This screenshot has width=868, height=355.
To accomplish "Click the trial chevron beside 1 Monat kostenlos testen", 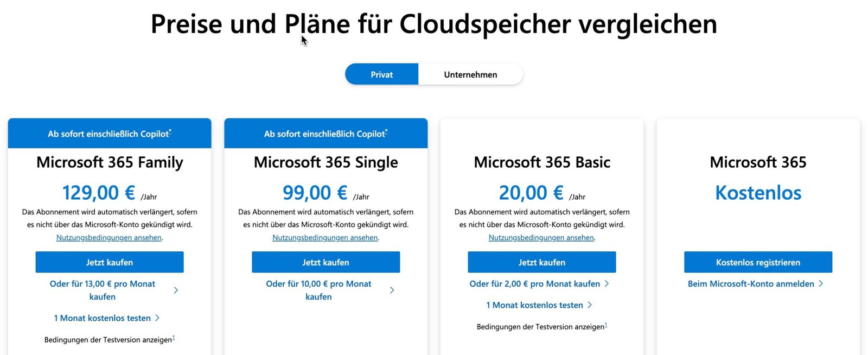I will (x=157, y=318).
